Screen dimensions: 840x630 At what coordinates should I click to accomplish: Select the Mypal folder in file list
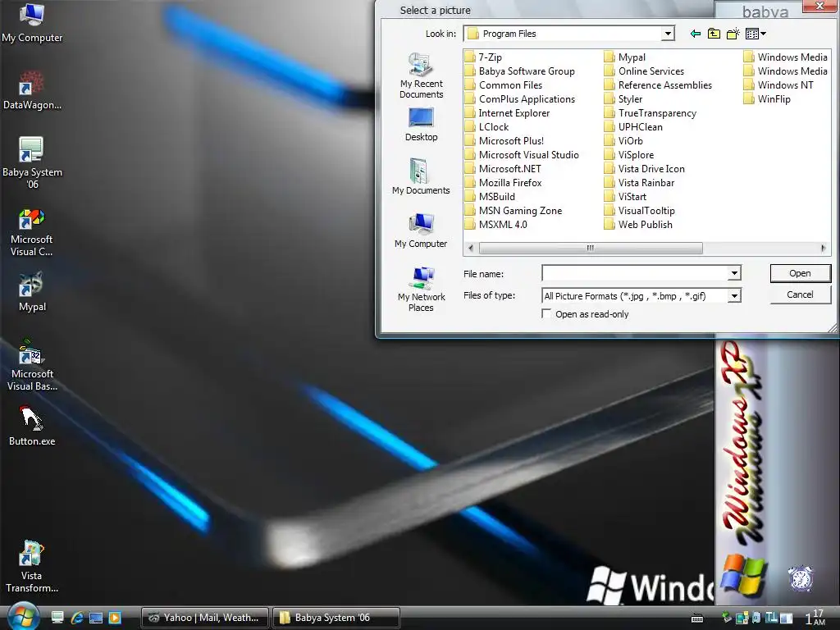[624, 57]
